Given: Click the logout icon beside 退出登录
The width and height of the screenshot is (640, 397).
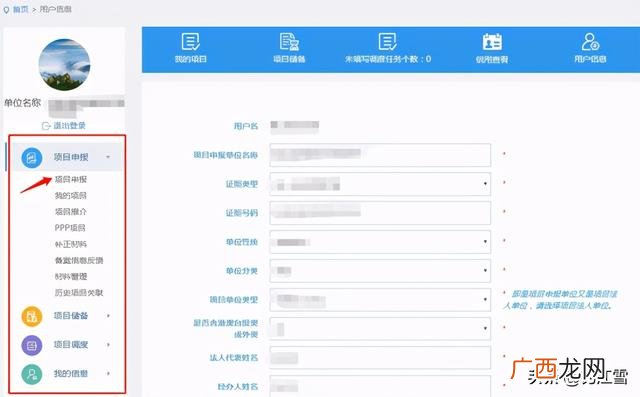Looking at the screenshot, I should click(x=46, y=126).
